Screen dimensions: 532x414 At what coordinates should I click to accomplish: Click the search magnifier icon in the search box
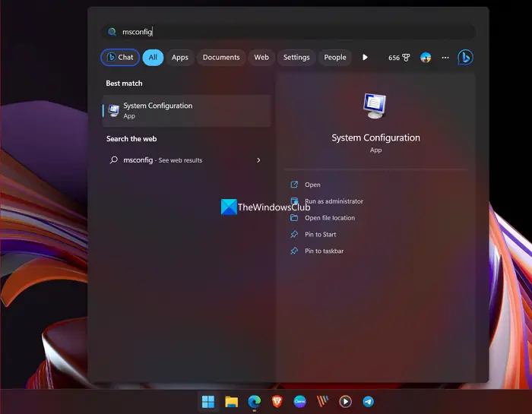(112, 32)
